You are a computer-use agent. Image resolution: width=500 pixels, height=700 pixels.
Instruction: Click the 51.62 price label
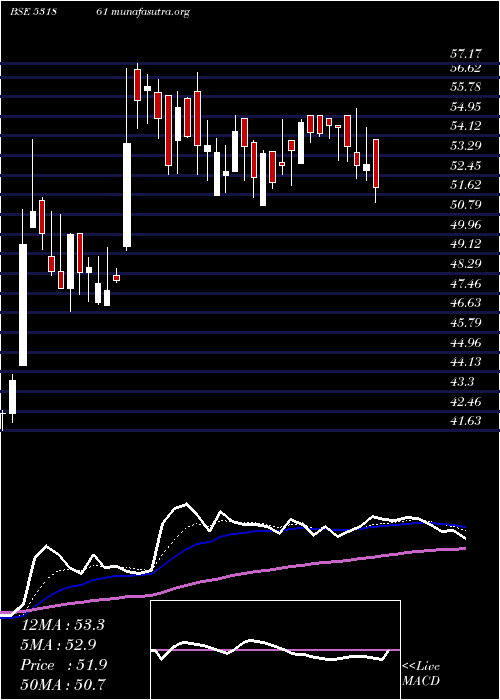(466, 185)
